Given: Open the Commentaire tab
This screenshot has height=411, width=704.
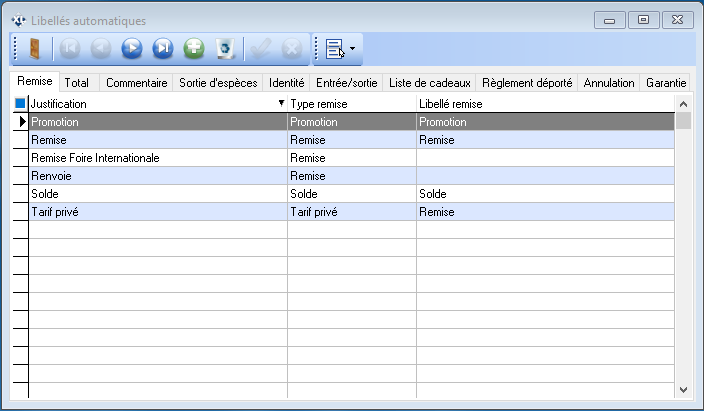Looking at the screenshot, I should 136,83.
